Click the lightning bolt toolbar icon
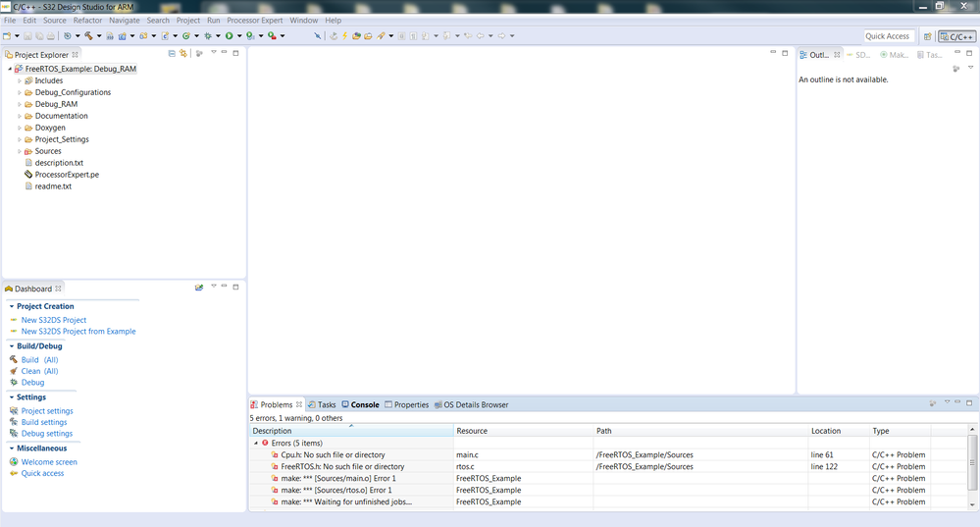This screenshot has width=980, height=527. point(344,35)
